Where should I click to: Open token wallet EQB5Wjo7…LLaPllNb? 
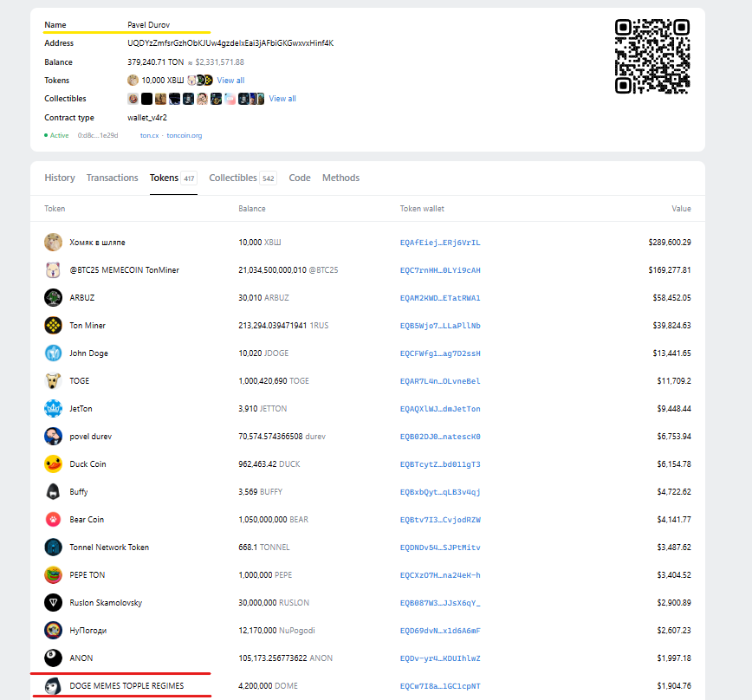click(x=440, y=326)
